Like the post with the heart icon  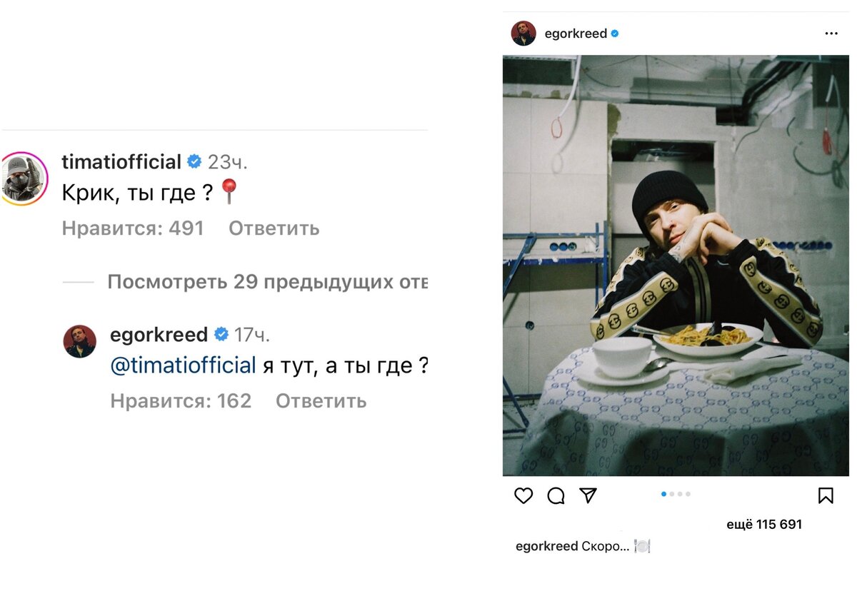coord(523,495)
